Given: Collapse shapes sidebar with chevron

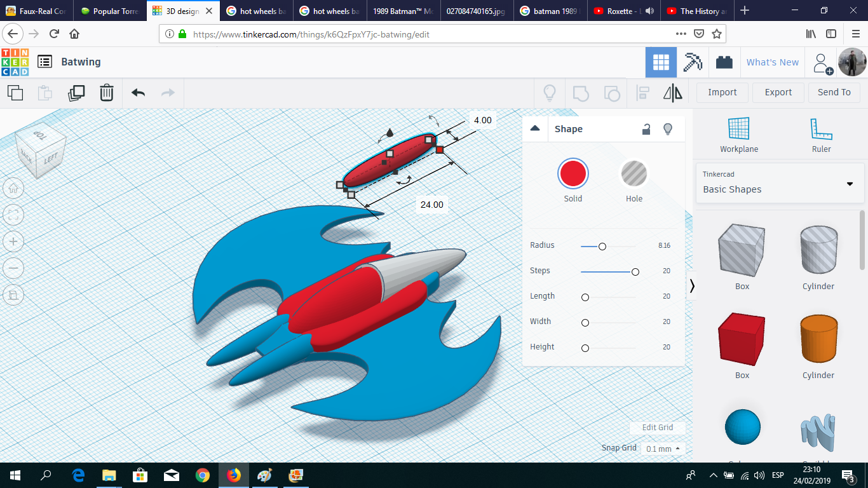Looking at the screenshot, I should coord(692,286).
